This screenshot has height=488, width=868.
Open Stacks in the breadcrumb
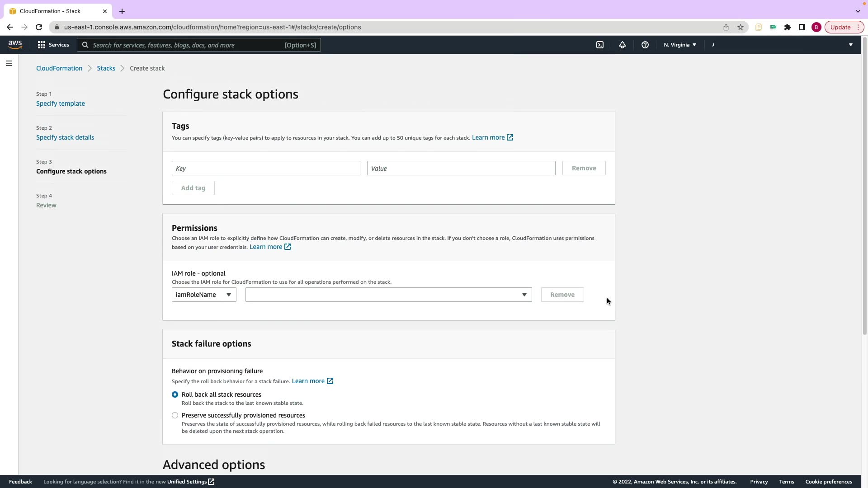click(x=106, y=68)
